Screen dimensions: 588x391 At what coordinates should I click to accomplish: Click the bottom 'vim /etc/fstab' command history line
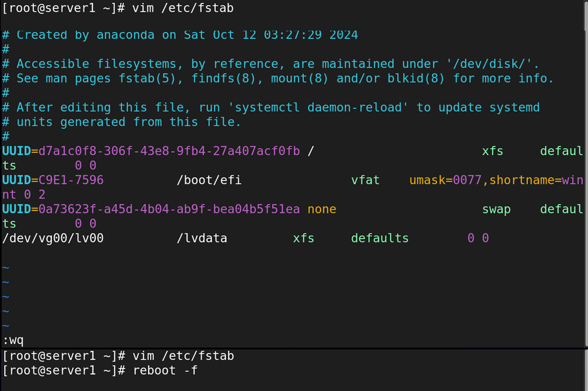[183, 356]
